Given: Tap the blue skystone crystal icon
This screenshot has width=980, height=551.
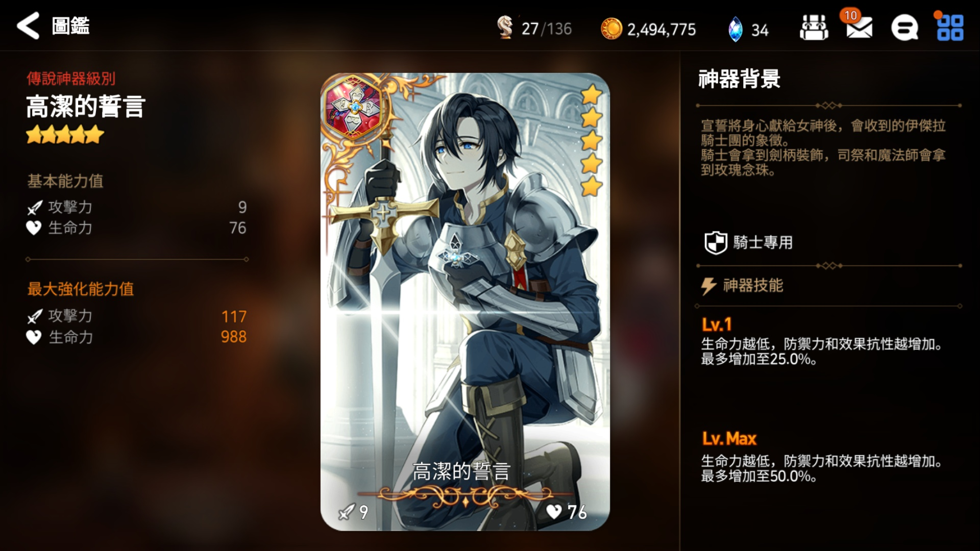Looking at the screenshot, I should tap(735, 29).
